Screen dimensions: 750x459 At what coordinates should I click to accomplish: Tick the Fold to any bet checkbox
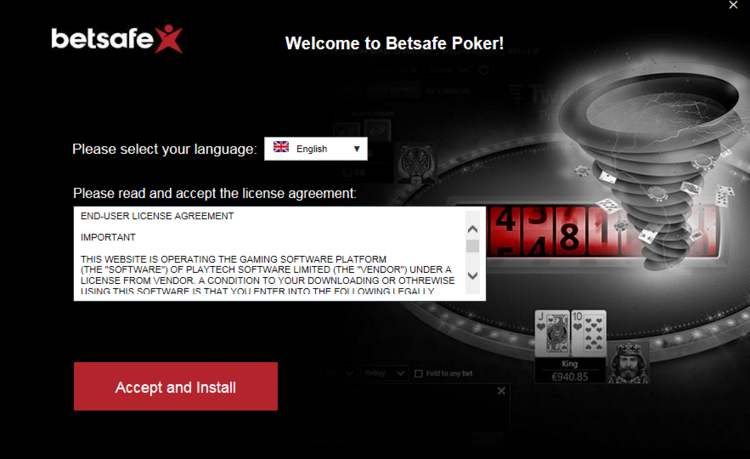tap(419, 373)
